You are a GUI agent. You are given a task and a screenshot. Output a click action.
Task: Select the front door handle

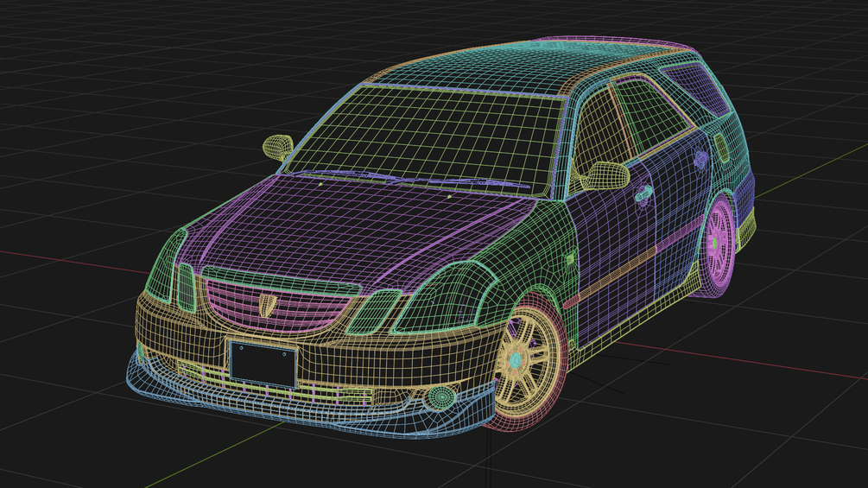click(x=643, y=193)
